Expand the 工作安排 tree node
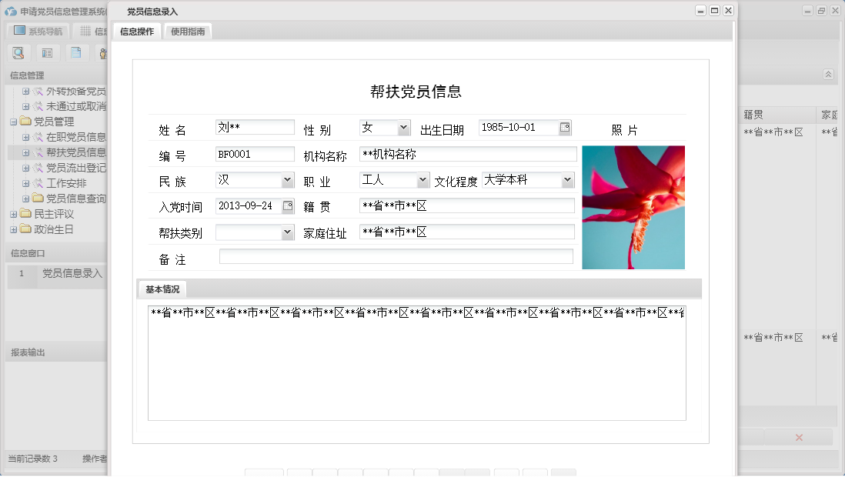The image size is (845, 504). pos(25,183)
